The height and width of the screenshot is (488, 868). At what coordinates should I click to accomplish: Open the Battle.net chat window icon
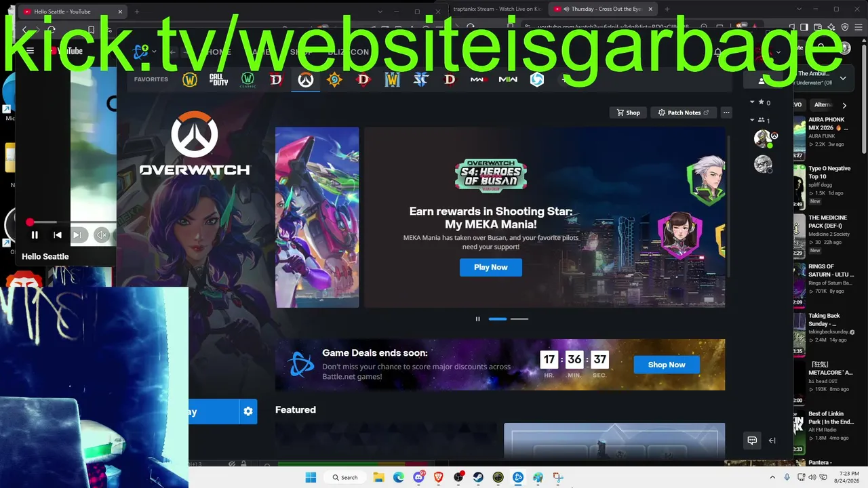click(752, 441)
